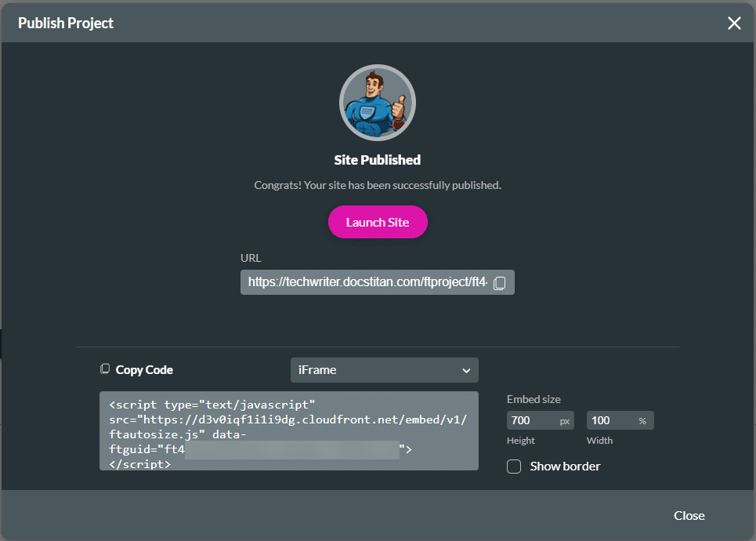
Task: Click the px unit label next to Height
Action: [566, 420]
